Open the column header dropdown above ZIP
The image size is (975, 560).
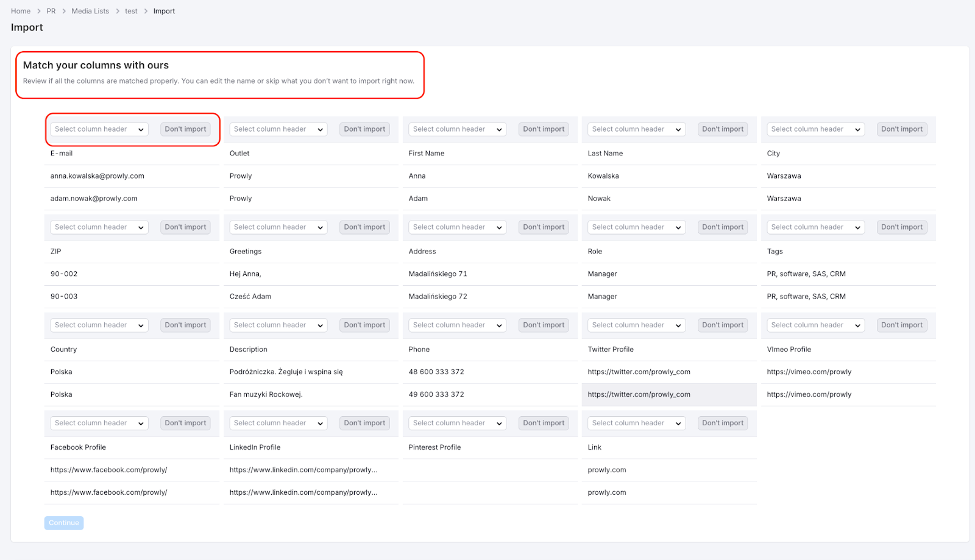[99, 227]
